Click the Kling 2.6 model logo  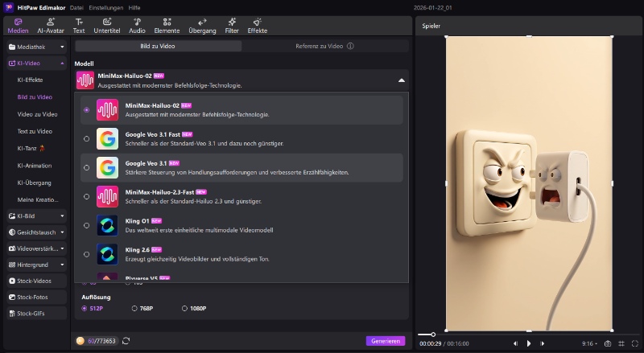tap(107, 254)
